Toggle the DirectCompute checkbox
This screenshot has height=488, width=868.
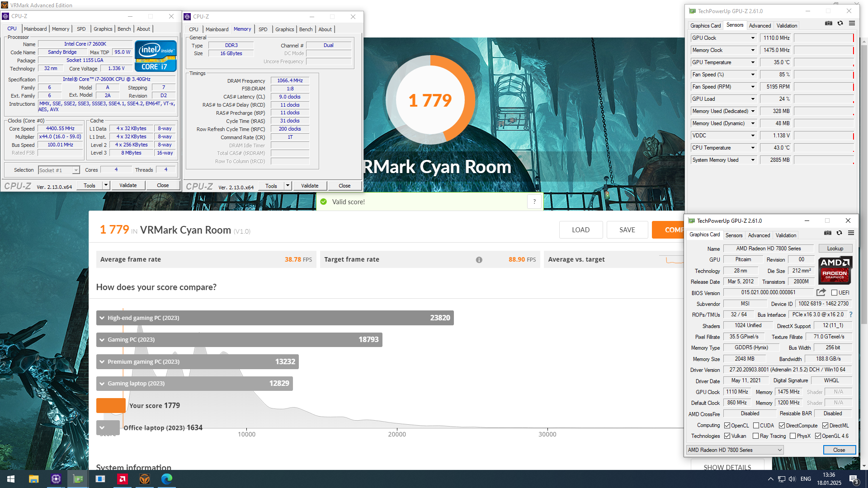coord(782,426)
